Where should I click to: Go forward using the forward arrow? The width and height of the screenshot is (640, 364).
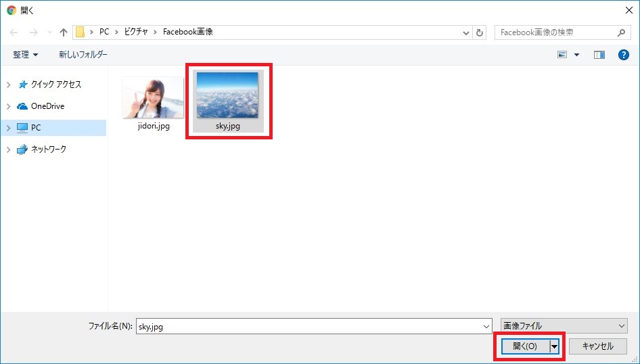click(x=33, y=32)
